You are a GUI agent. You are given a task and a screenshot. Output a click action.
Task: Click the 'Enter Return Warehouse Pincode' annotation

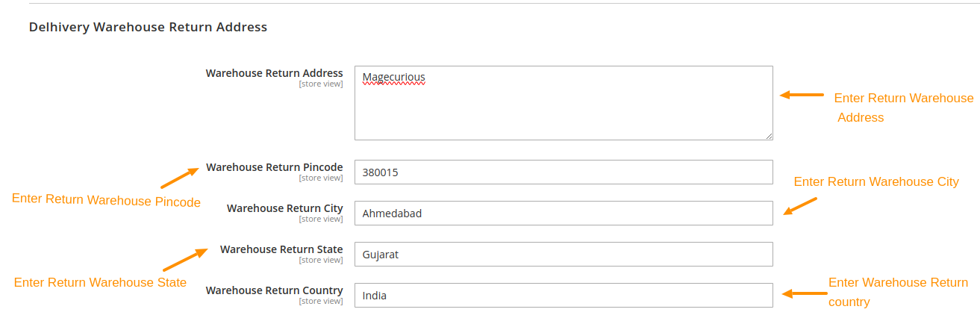(106, 201)
